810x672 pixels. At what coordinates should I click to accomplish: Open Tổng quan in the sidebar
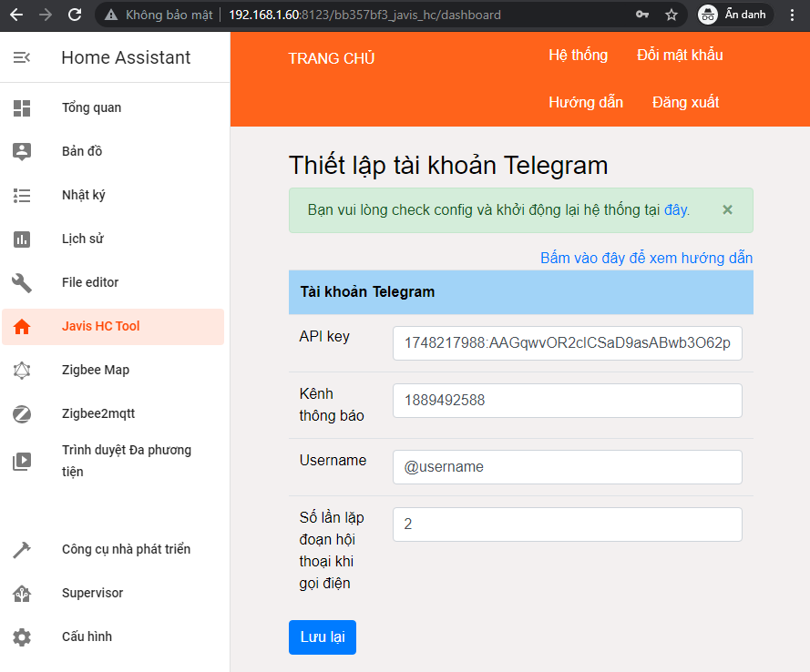(x=113, y=107)
